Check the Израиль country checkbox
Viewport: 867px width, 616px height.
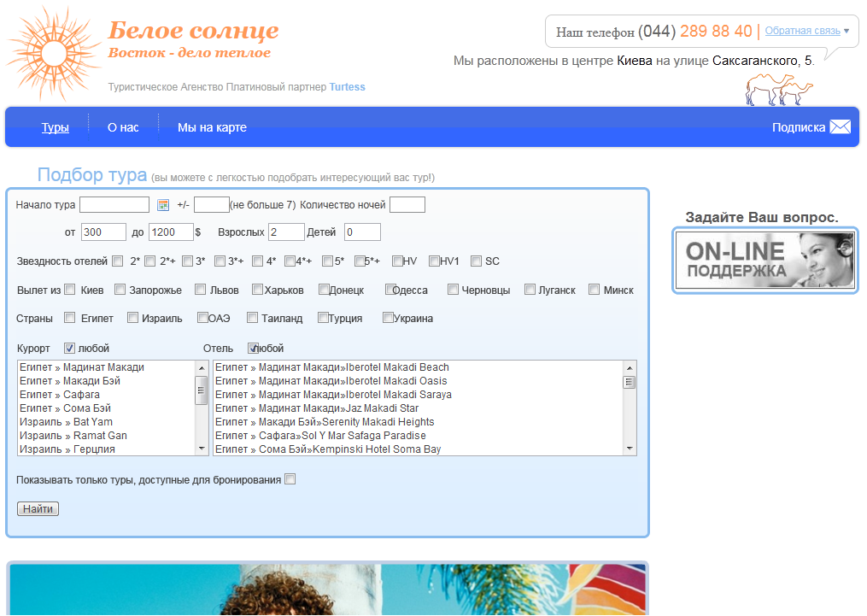pos(132,318)
